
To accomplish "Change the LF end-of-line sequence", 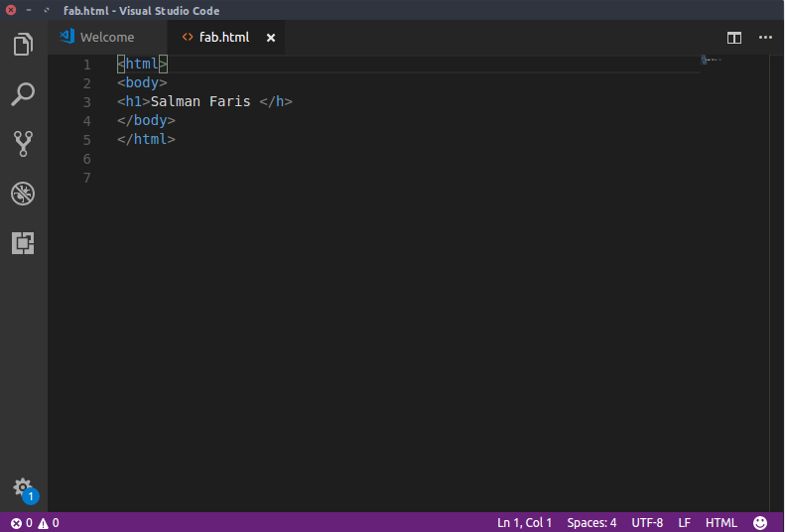I will tap(684, 523).
